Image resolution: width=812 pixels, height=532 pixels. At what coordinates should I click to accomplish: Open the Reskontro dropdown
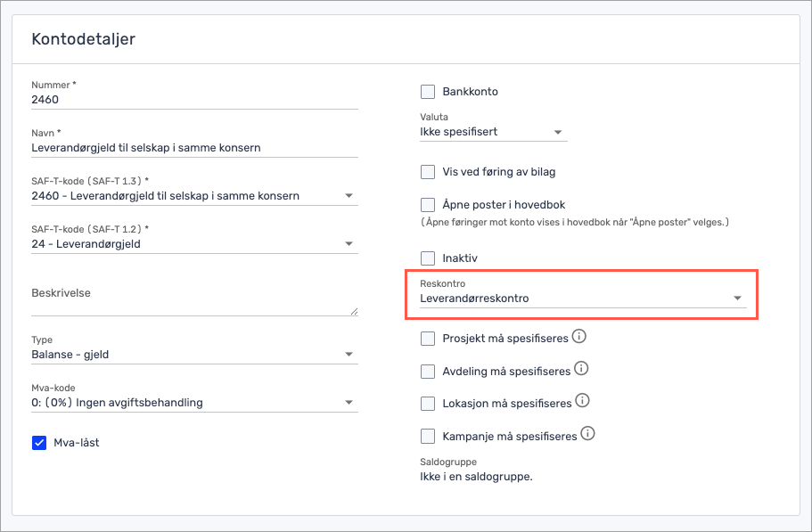(582, 299)
